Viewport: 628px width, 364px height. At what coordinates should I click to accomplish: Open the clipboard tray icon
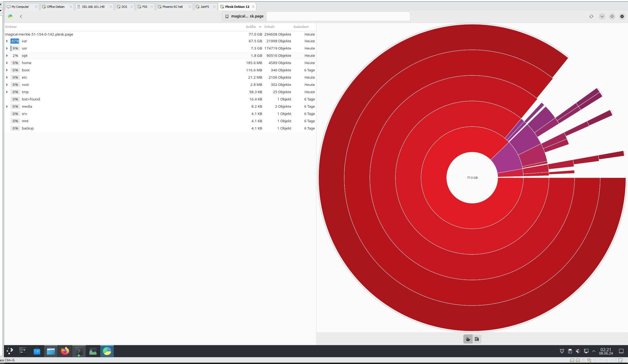coord(570,351)
